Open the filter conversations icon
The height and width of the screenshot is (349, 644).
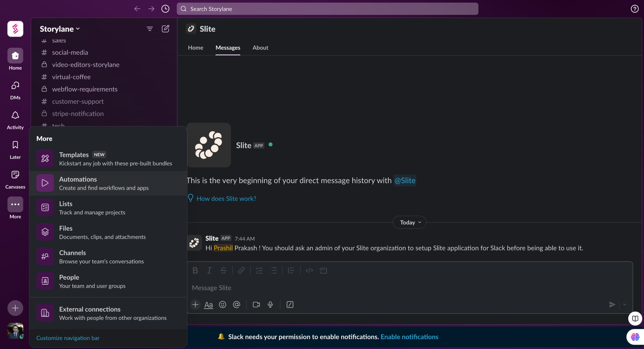(150, 29)
